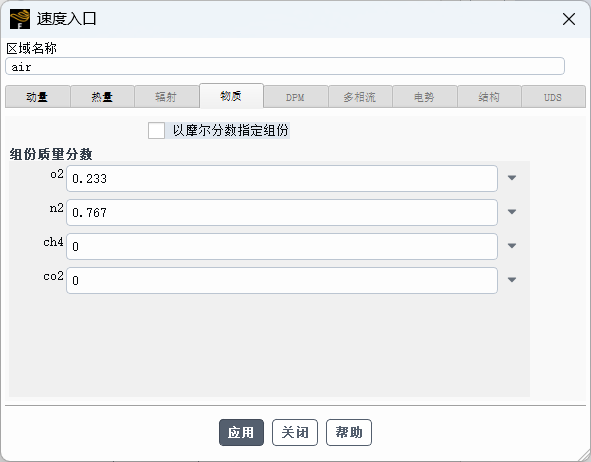Click the co2 mass fraction input field

[282, 280]
